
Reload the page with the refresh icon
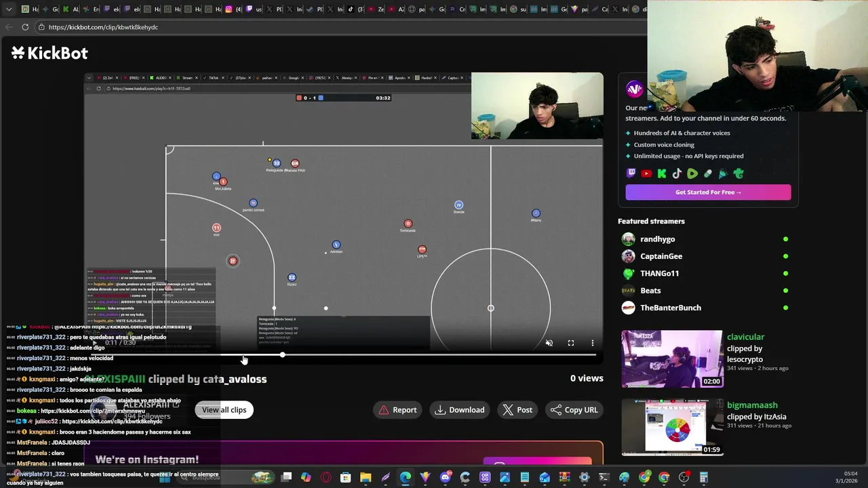pos(25,27)
